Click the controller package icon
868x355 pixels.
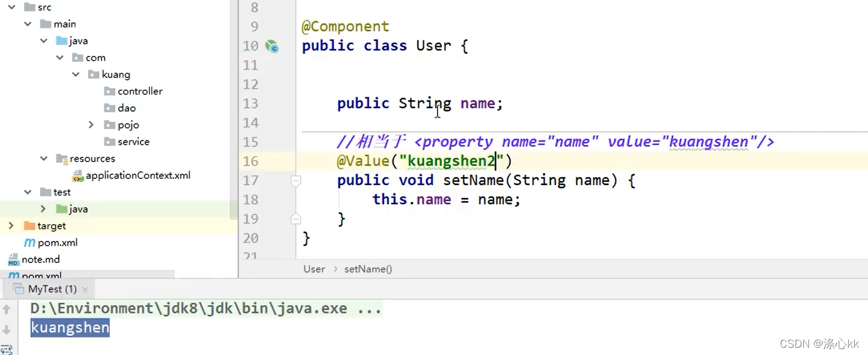click(x=109, y=91)
